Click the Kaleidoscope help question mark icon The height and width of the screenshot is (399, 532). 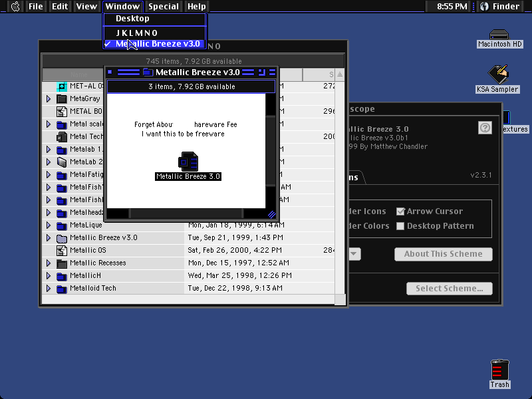pyautogui.click(x=485, y=128)
